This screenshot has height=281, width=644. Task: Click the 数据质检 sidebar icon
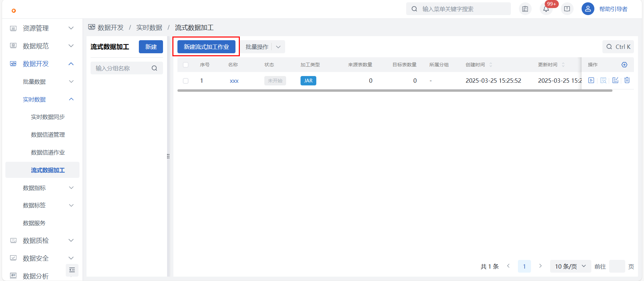(x=13, y=240)
